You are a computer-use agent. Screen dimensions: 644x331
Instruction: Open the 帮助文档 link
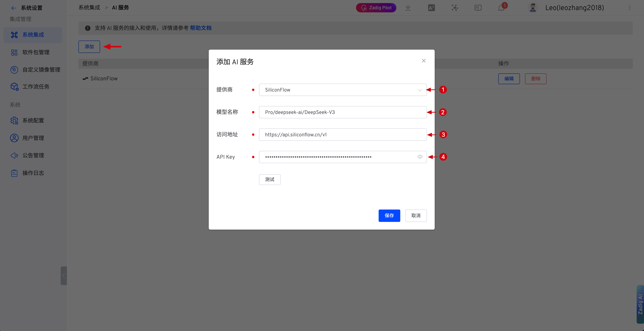coord(200,28)
